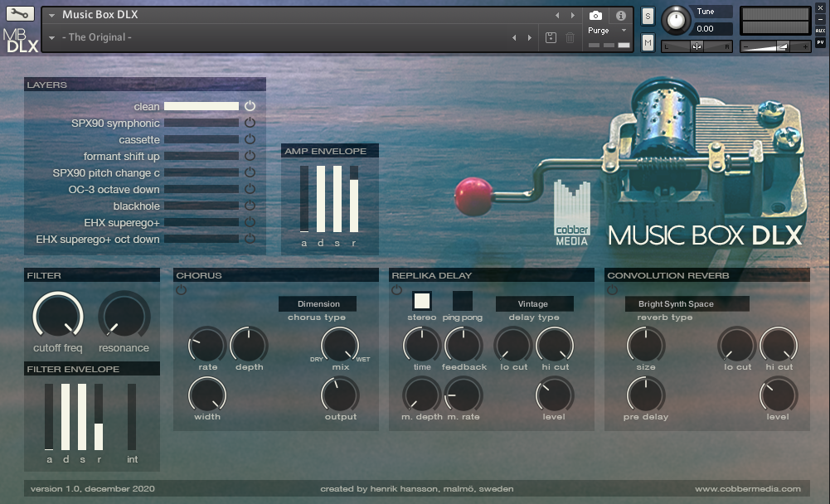This screenshot has height=504, width=830.
Task: Enable the SPX90 symphonic layer
Action: (250, 123)
